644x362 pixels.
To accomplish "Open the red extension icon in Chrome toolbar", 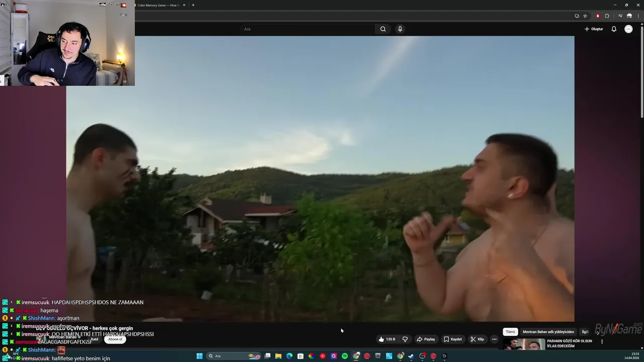I will pyautogui.click(x=598, y=16).
